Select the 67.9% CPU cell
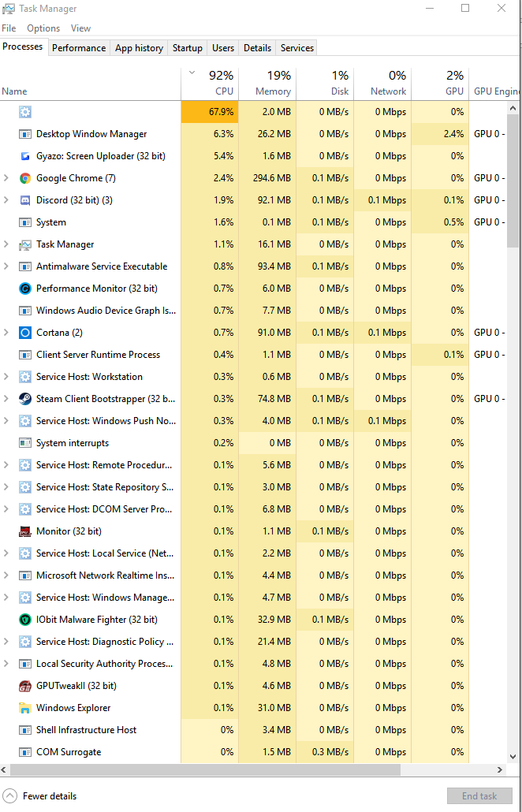 coord(210,112)
